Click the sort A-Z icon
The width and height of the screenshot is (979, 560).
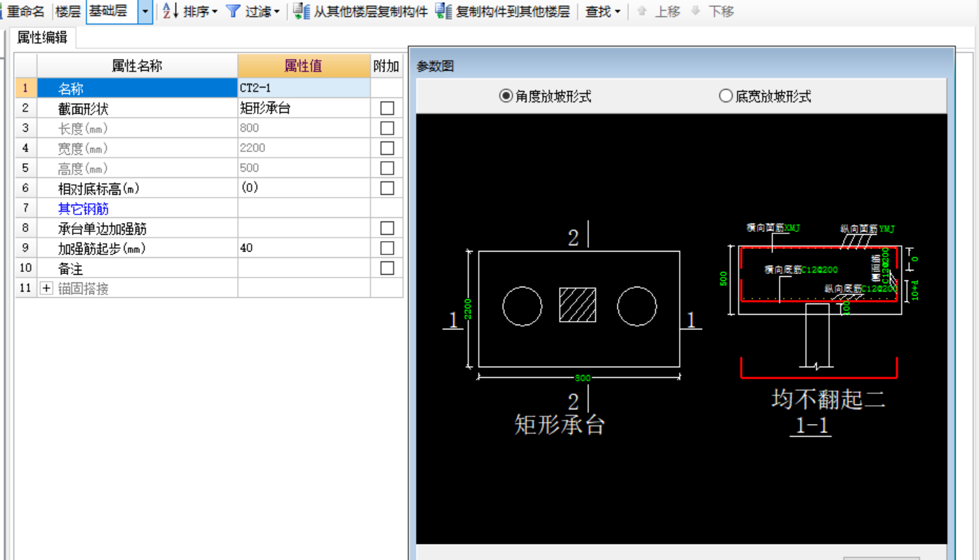(170, 11)
